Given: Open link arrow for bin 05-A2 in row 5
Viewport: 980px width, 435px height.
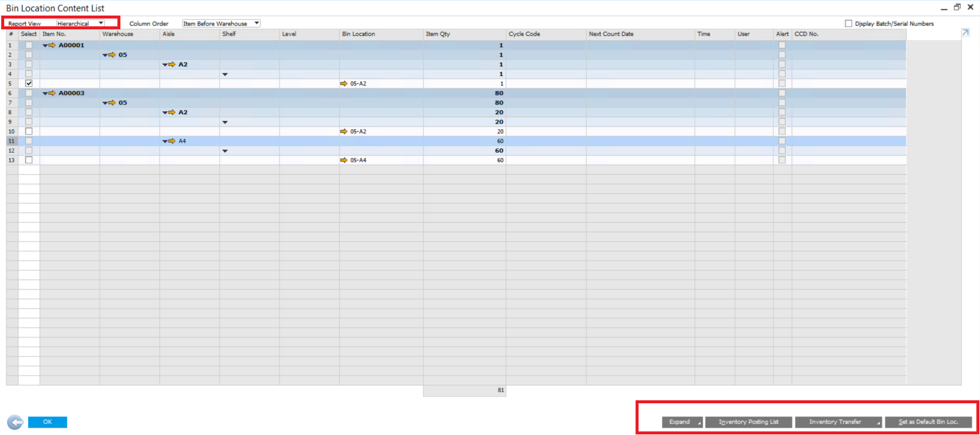Looking at the screenshot, I should 344,84.
